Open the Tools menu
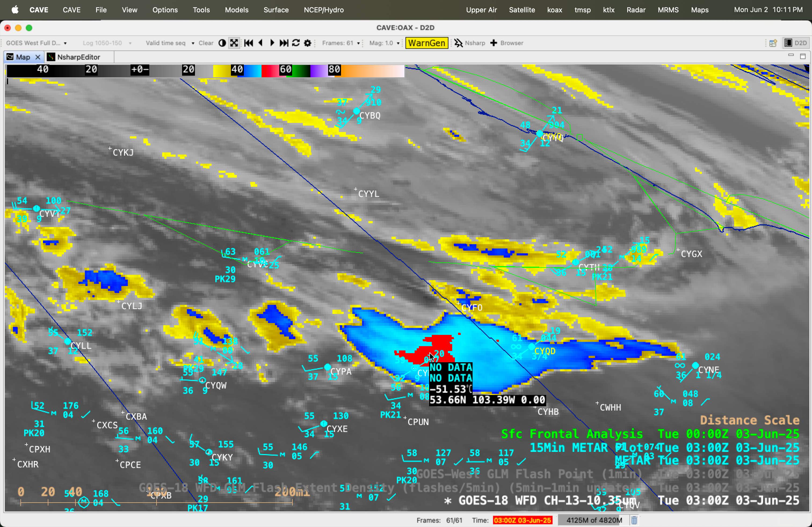 [201, 10]
